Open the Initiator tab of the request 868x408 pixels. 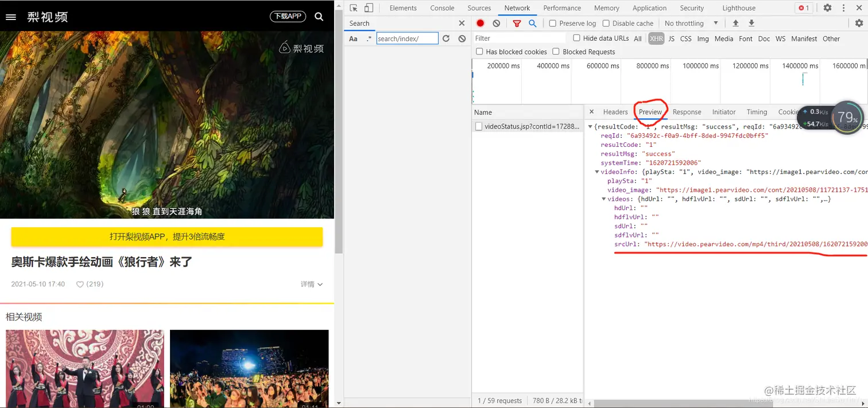point(724,112)
